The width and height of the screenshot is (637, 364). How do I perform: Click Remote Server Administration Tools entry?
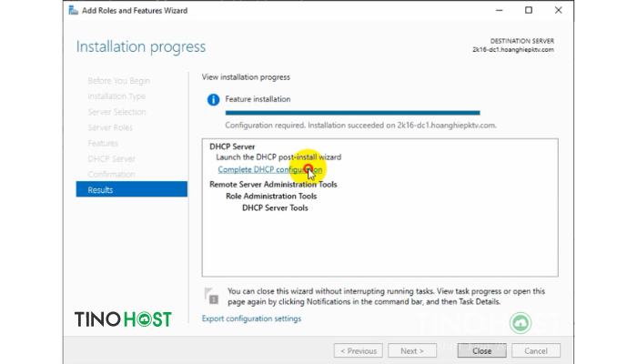point(273,185)
